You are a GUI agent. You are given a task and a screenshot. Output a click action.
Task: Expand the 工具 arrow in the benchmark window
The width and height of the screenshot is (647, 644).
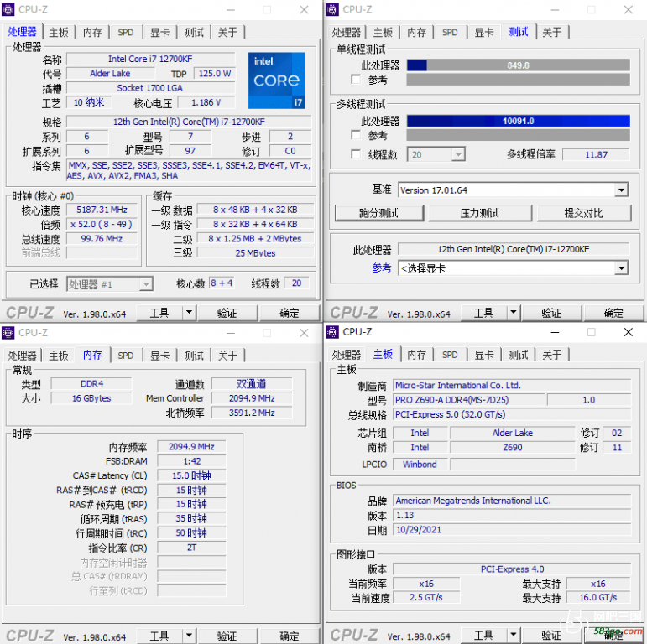514,313
